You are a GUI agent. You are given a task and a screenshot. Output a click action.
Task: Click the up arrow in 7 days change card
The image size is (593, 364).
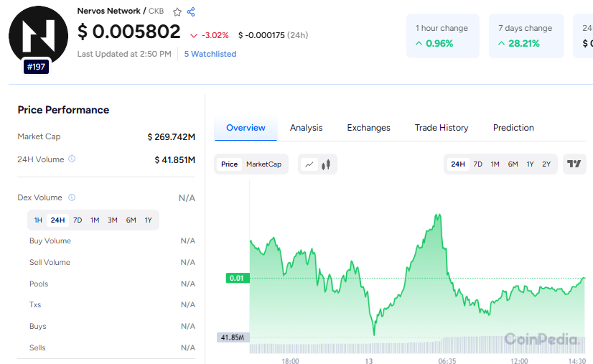click(x=501, y=44)
